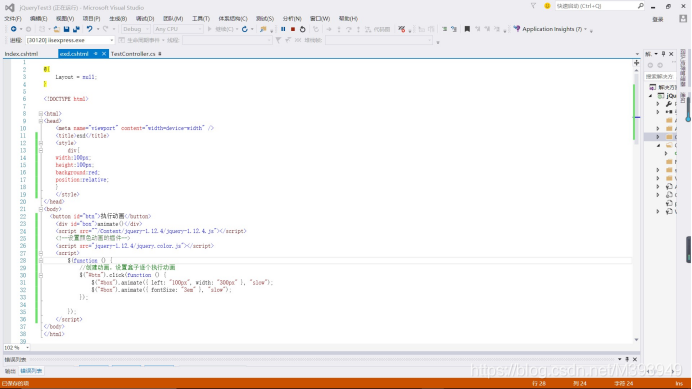Screen dimensions: 692x389
Task: Click the Save floppy disk icon
Action: coord(66,29)
